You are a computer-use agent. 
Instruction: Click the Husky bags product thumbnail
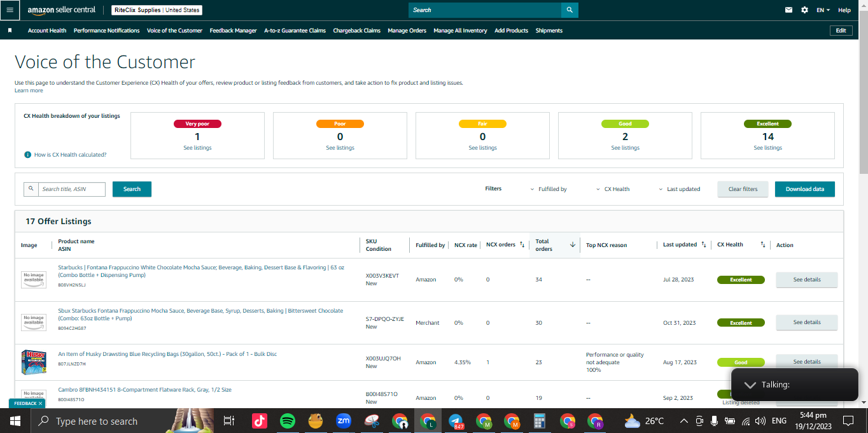tap(34, 362)
